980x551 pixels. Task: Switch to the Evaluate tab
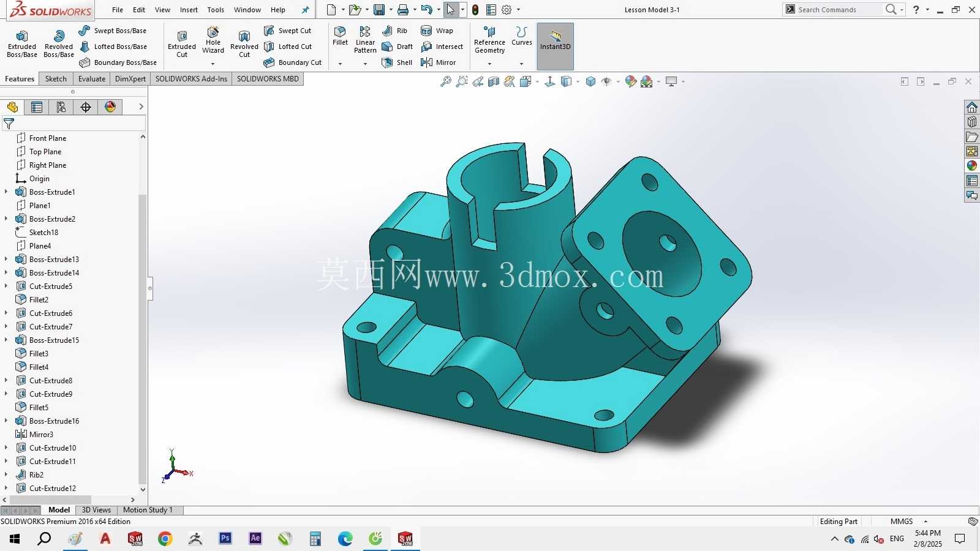tap(92, 79)
